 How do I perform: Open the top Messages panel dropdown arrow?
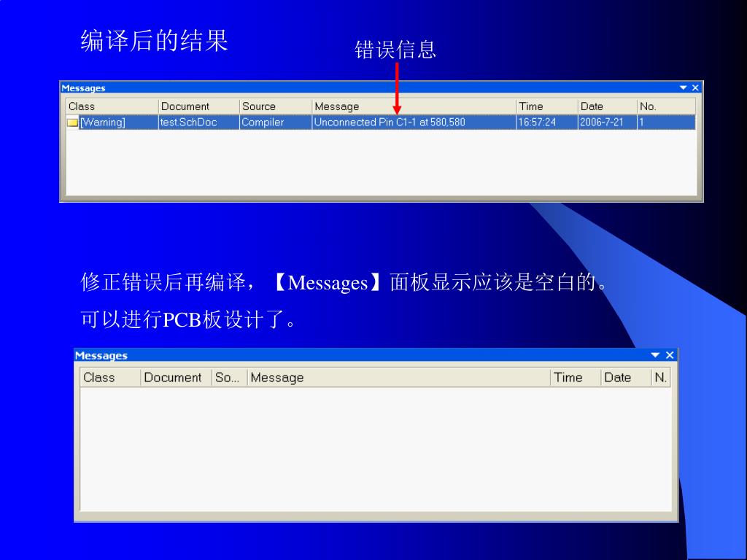point(683,87)
